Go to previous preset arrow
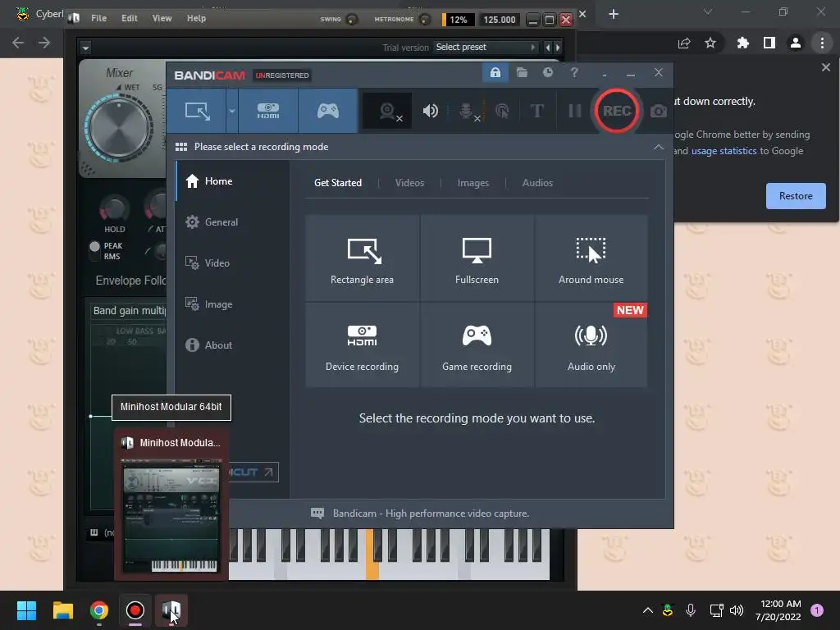This screenshot has width=840, height=630. pyautogui.click(x=547, y=47)
